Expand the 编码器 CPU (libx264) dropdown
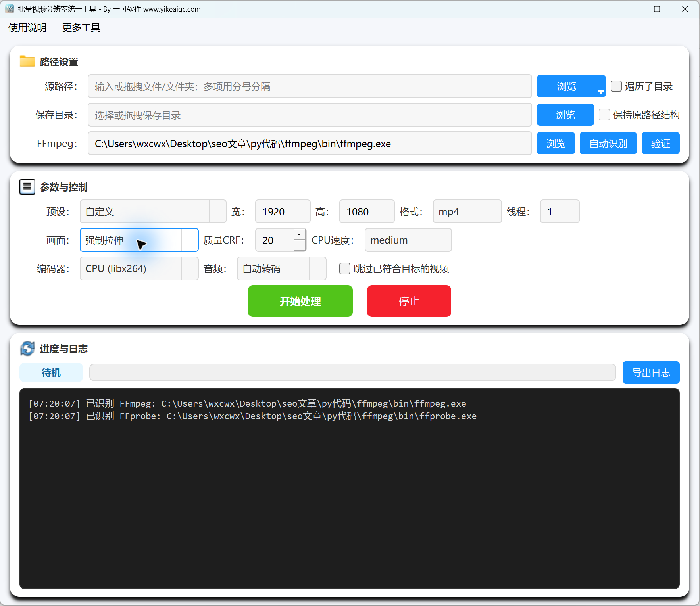This screenshot has height=606, width=700. [139, 268]
